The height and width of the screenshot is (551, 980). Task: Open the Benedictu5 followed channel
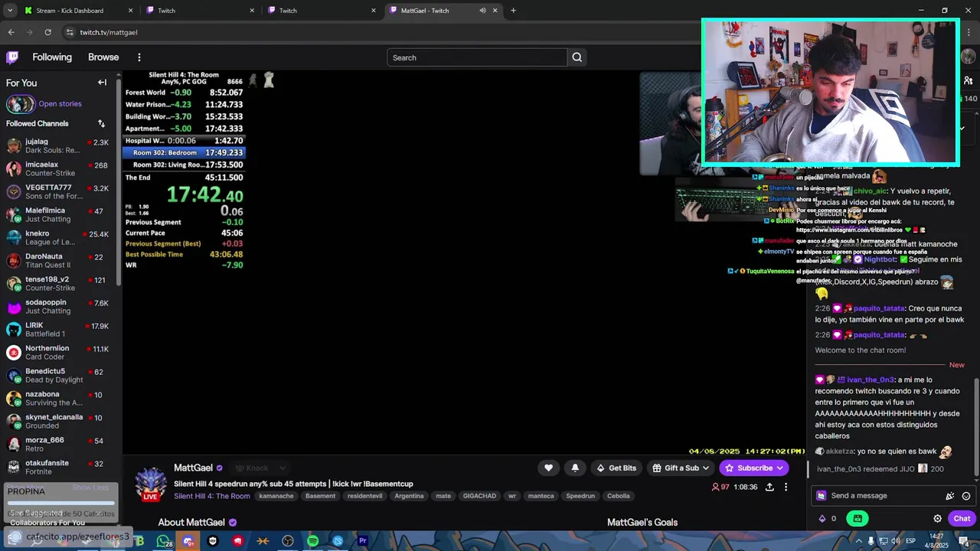click(x=60, y=375)
